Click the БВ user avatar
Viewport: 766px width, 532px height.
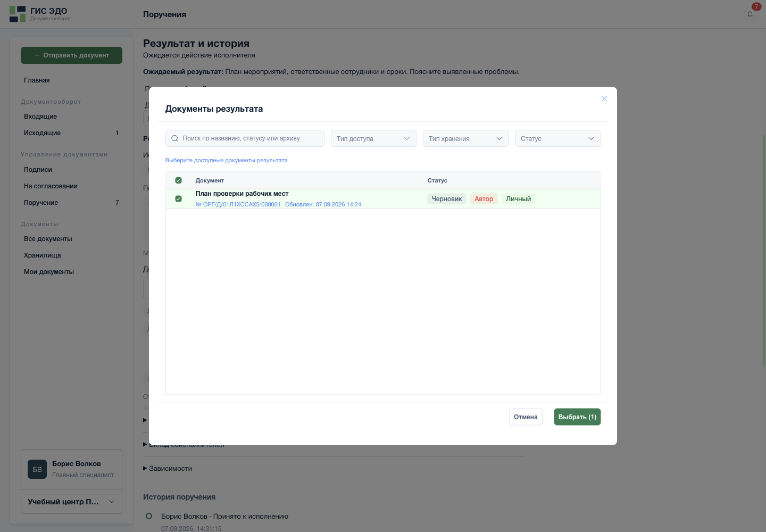pos(37,469)
